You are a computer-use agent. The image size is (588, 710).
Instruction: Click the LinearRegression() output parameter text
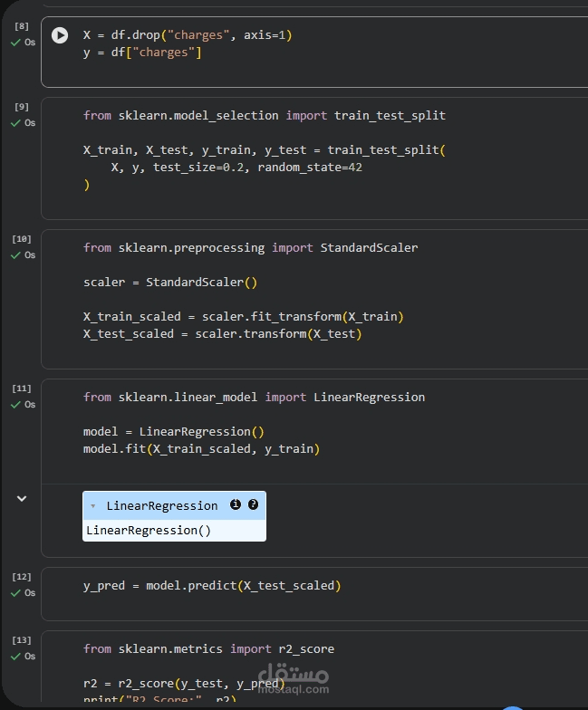(x=149, y=531)
